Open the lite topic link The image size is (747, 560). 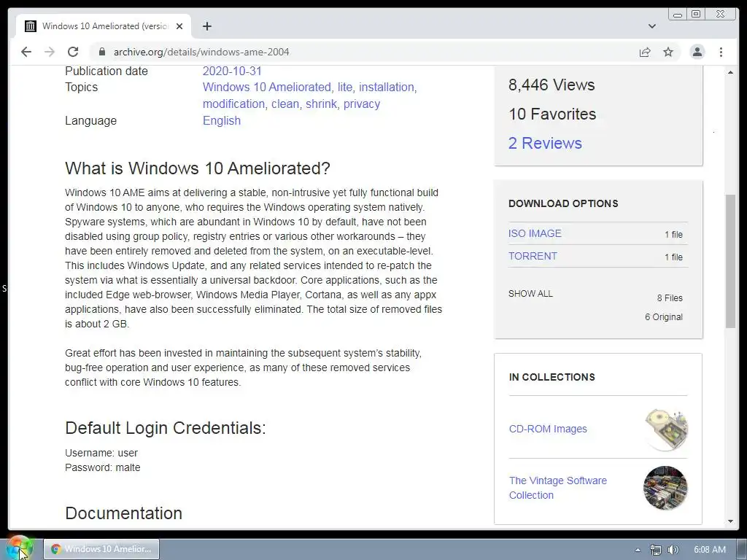[344, 87]
